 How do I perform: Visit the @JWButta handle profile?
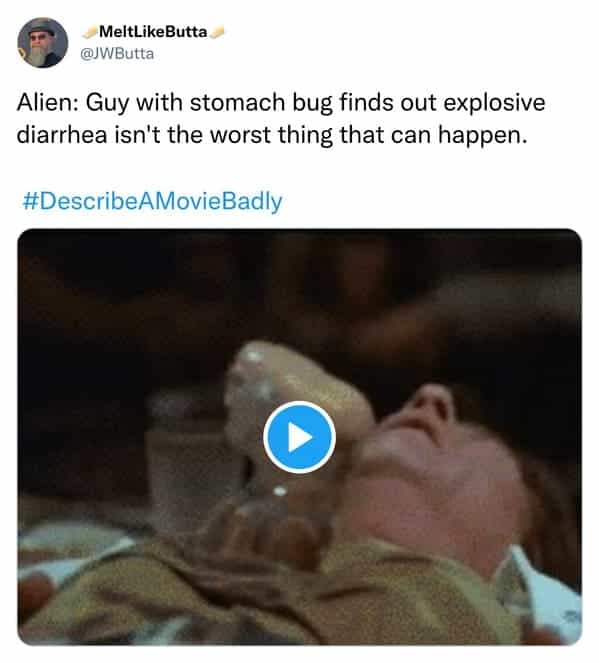coord(117,54)
